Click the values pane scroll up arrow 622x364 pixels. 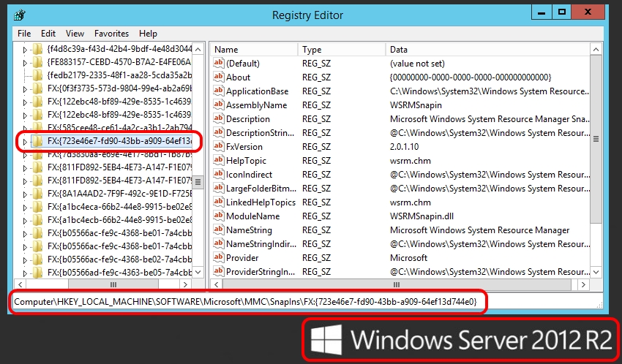[596, 50]
